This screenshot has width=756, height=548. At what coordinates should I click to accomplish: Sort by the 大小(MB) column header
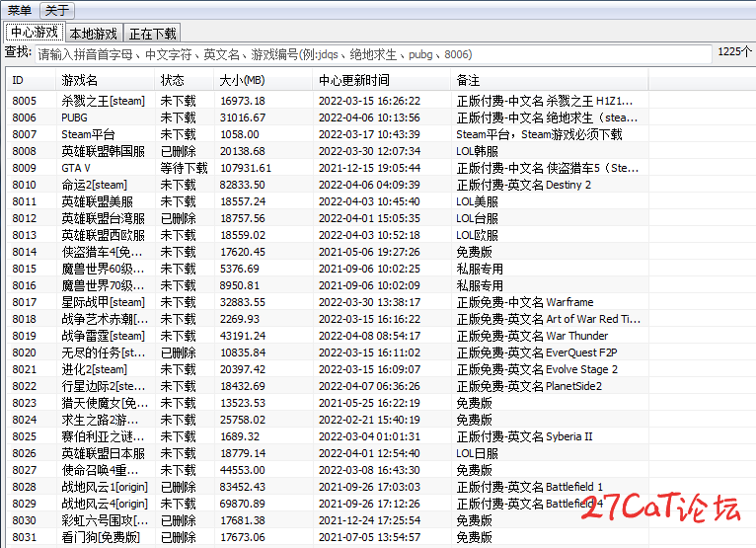click(264, 80)
